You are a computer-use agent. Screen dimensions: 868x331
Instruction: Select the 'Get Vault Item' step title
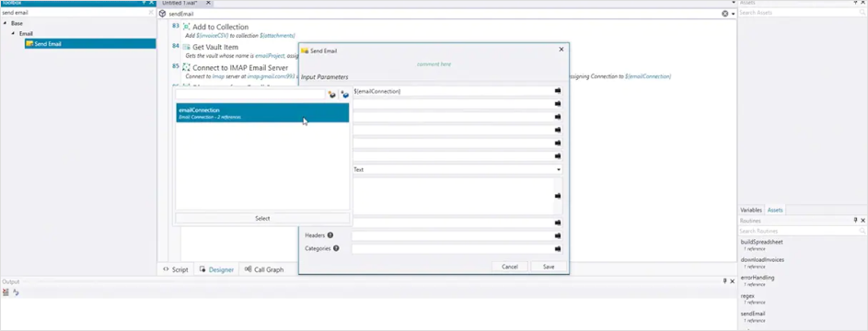tap(215, 47)
